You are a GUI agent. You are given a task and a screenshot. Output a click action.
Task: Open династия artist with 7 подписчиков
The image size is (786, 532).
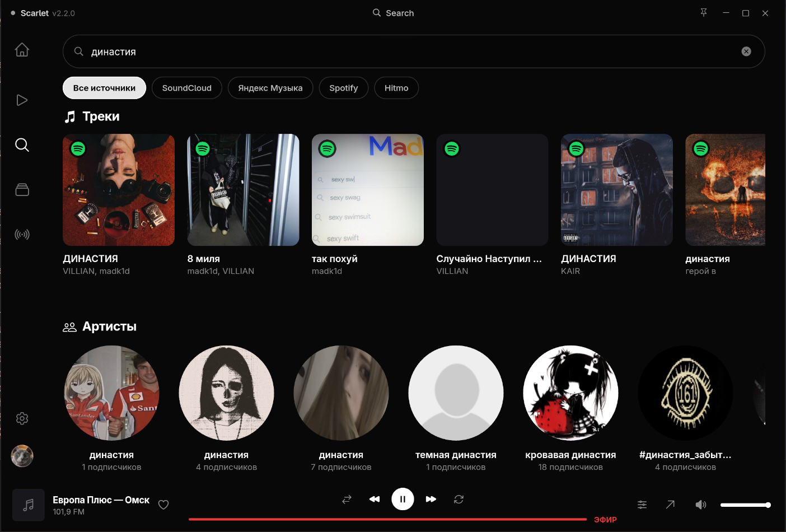pos(341,393)
